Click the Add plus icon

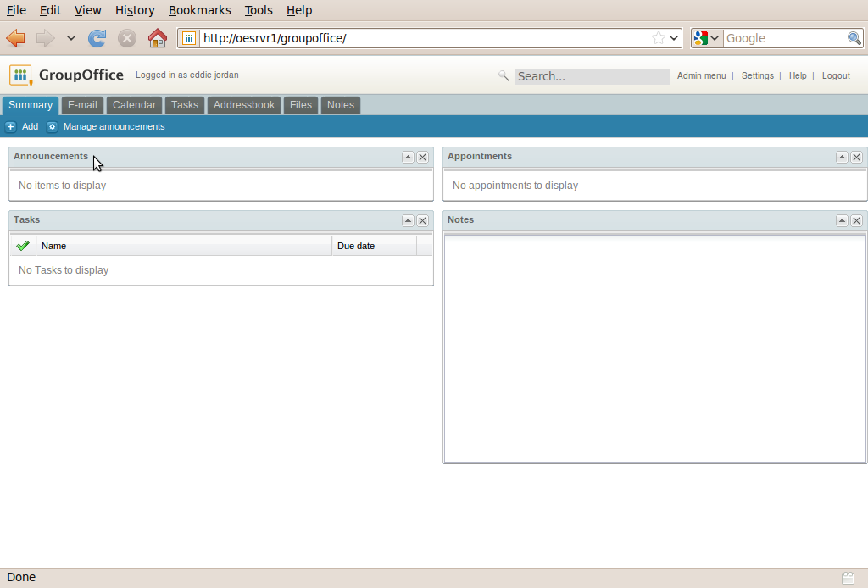10,127
